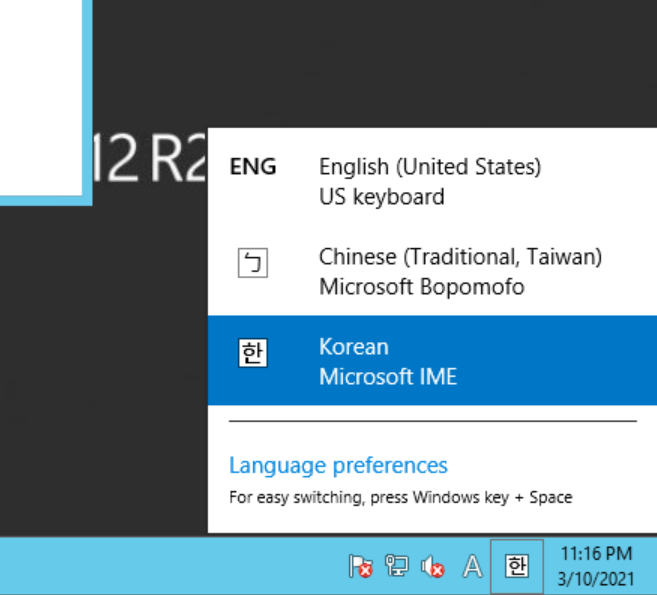Click the muted speaker volume icon
The width and height of the screenshot is (657, 595).
pyautogui.click(x=432, y=567)
